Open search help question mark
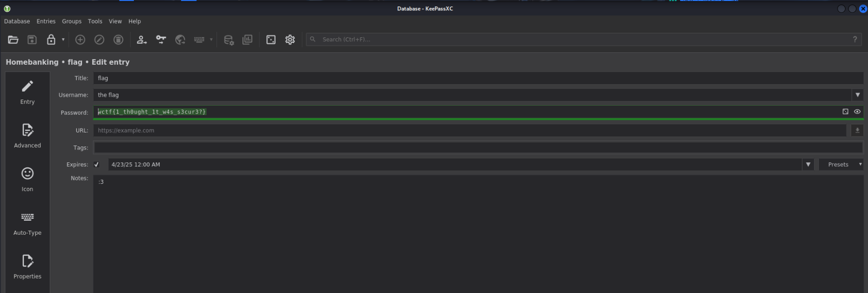 [x=855, y=39]
